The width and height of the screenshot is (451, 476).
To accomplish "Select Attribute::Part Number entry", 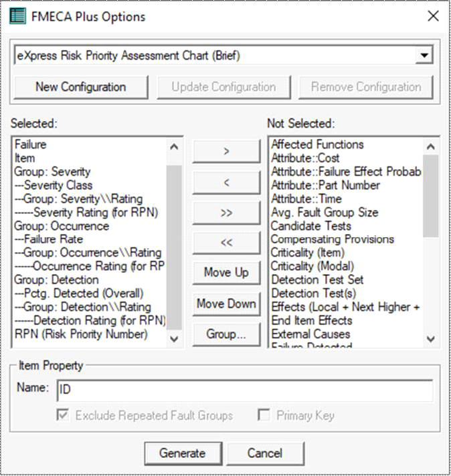I will click(x=325, y=185).
